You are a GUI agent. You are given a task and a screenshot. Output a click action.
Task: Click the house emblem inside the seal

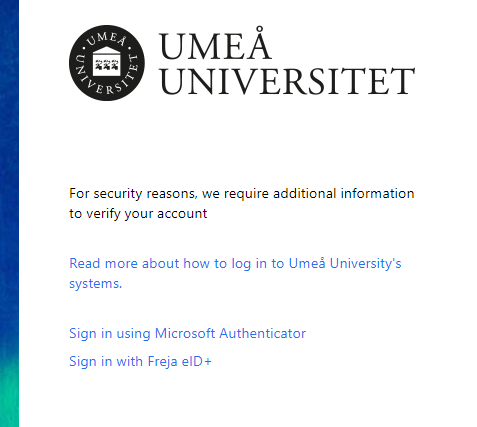click(107, 61)
